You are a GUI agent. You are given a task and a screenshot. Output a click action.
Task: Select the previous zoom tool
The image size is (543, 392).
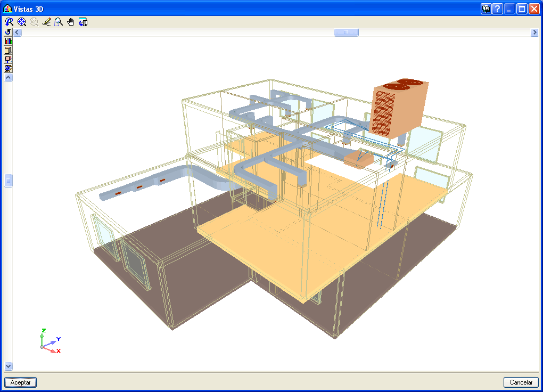[8, 22]
